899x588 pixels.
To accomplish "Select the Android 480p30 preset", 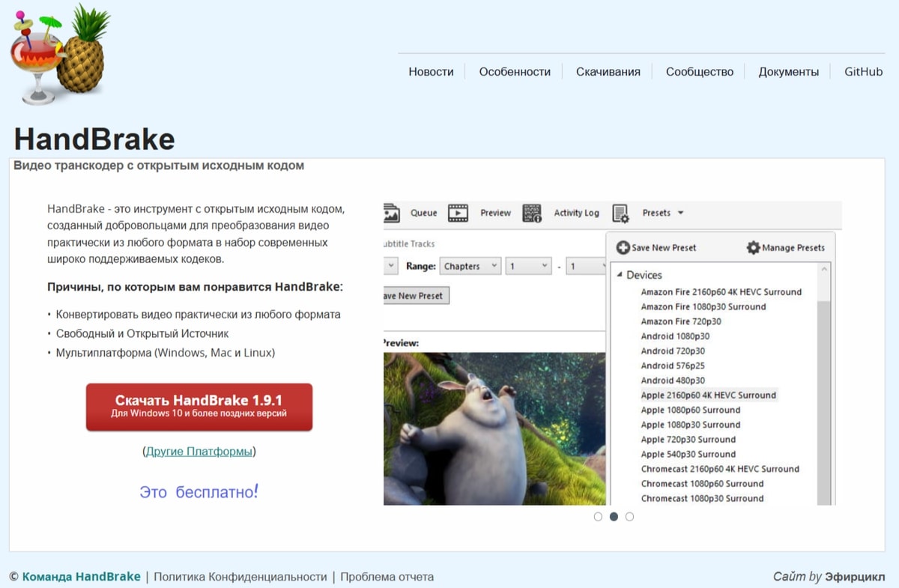I will (673, 381).
